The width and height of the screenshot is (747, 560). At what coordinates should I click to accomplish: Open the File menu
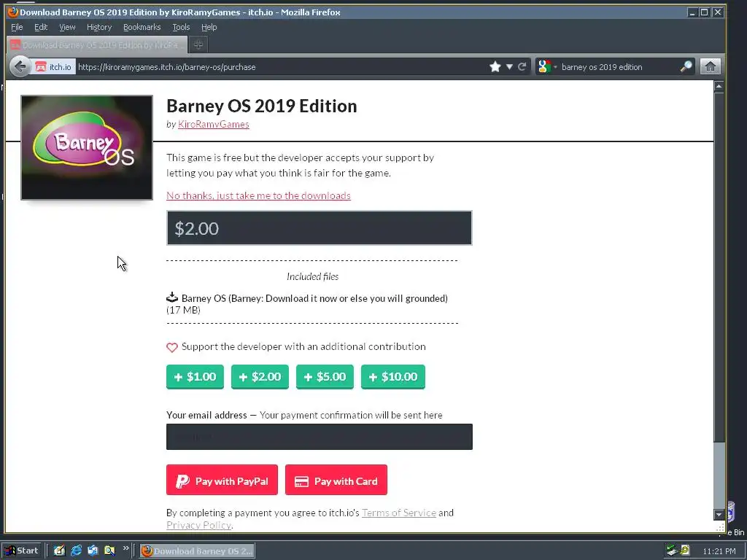pyautogui.click(x=17, y=27)
